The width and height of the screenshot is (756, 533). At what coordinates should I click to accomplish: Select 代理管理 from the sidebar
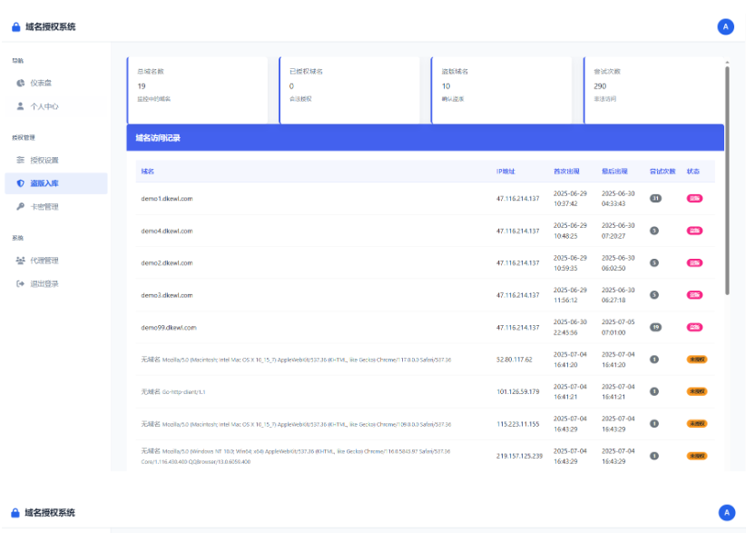(44, 262)
